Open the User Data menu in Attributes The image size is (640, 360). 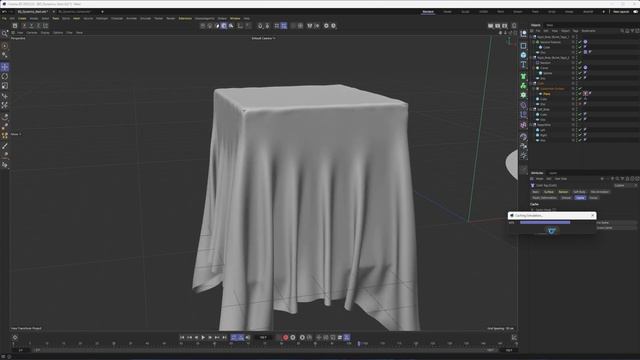pyautogui.click(x=561, y=179)
